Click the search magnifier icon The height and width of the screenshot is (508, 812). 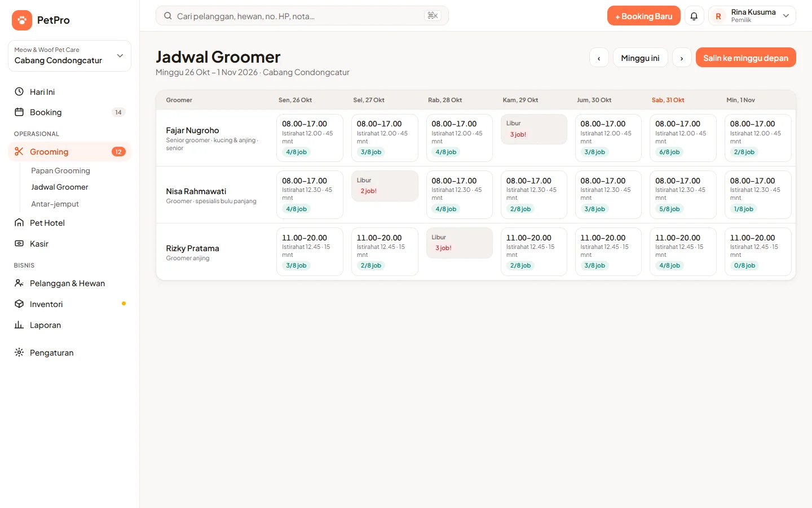pos(168,16)
